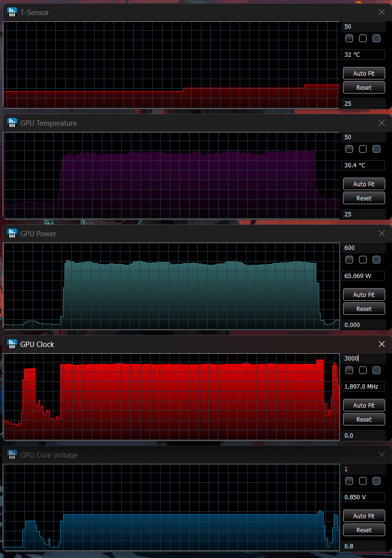
Task: Click the GPU Temperature purple graph area
Action: (x=171, y=176)
